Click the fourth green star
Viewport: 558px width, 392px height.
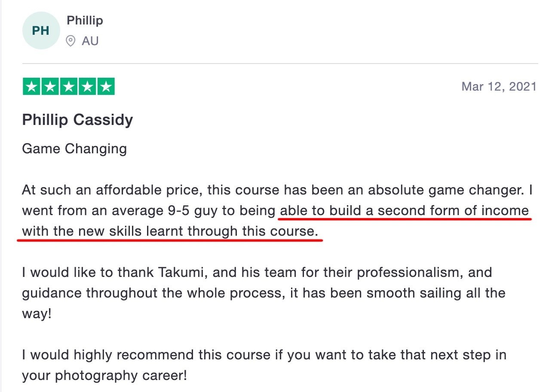87,87
